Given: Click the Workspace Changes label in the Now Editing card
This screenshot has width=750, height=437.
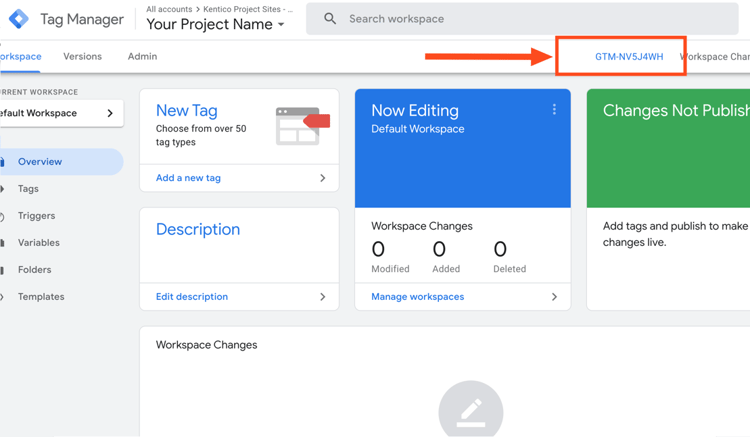Looking at the screenshot, I should tap(422, 226).
